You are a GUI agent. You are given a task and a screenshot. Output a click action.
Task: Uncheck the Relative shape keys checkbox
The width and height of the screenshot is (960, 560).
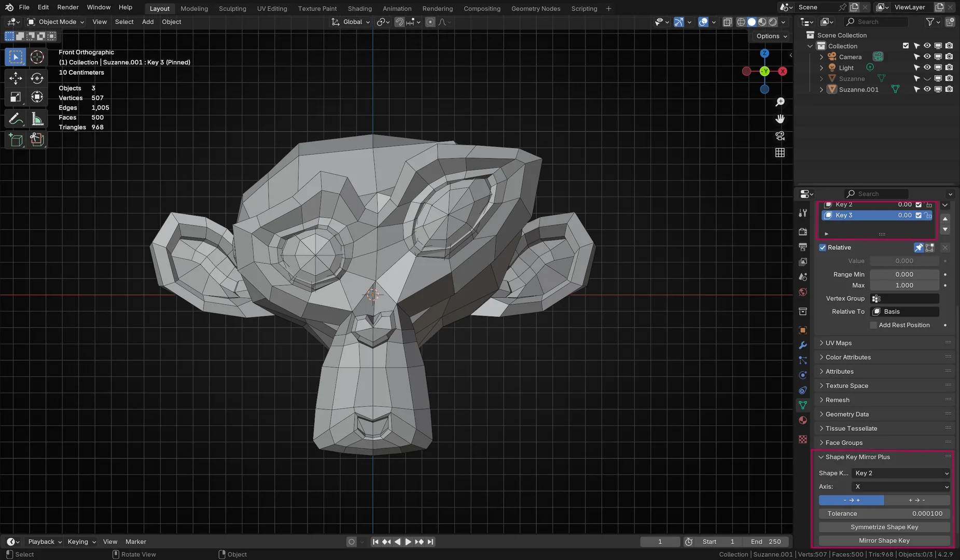click(823, 248)
